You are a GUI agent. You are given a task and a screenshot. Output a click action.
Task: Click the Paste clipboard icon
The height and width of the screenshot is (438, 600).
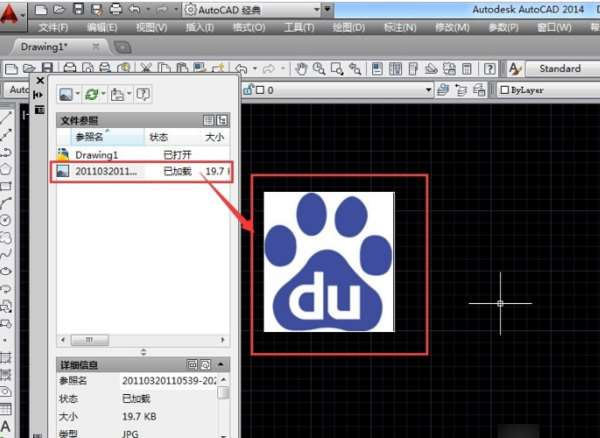[x=182, y=68]
